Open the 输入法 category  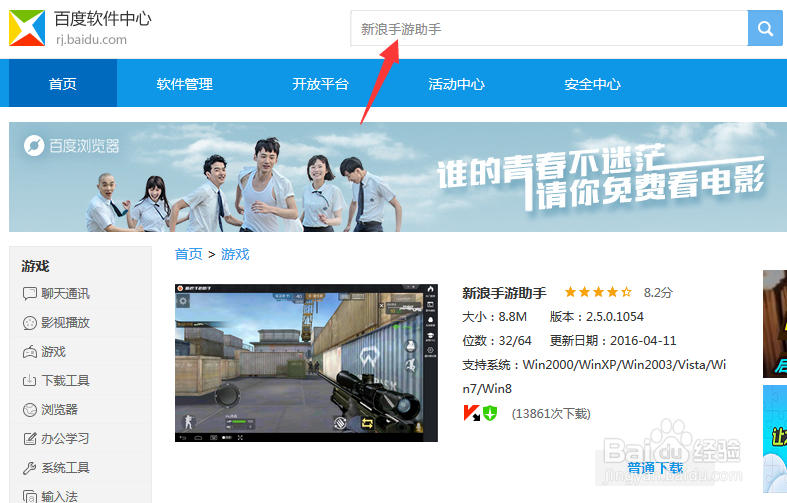point(59,496)
